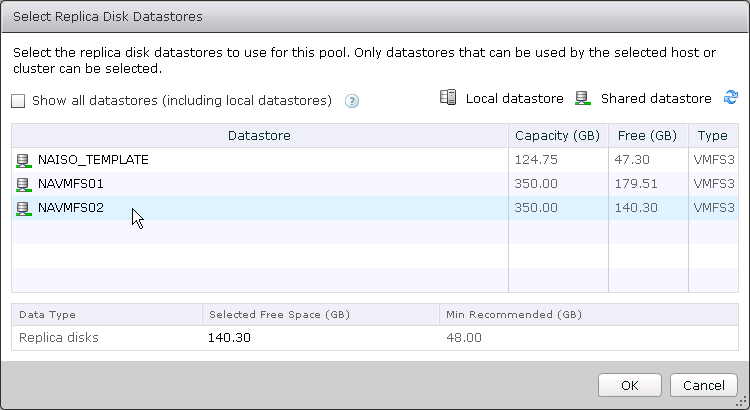
Task: Click the dialog resize grip corner
Action: pos(743,403)
